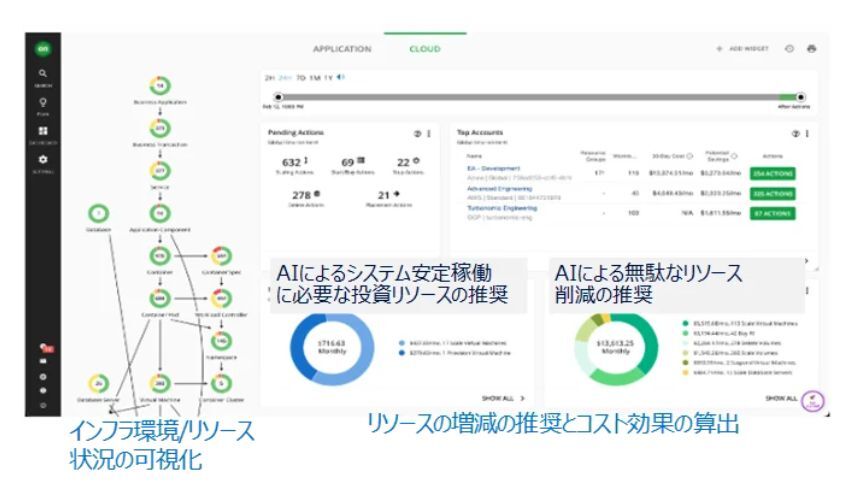Select Database node in supply chain
The image size is (868, 499).
pyautogui.click(x=99, y=213)
